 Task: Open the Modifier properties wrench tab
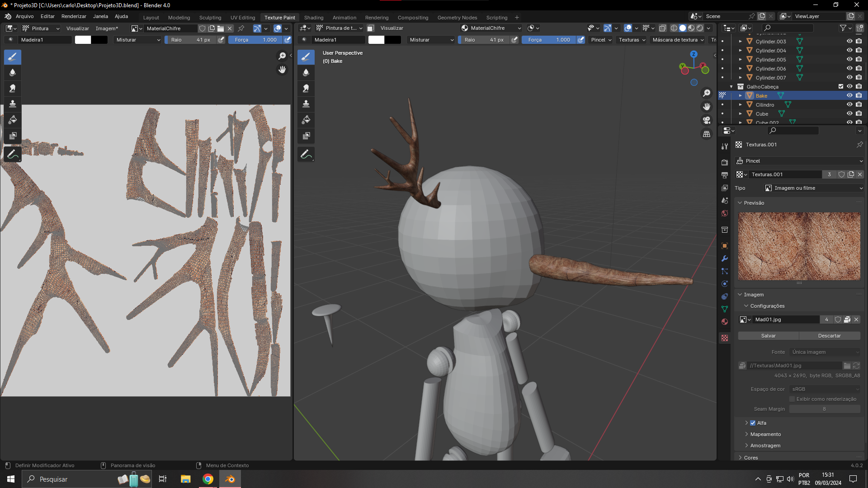pos(725,258)
